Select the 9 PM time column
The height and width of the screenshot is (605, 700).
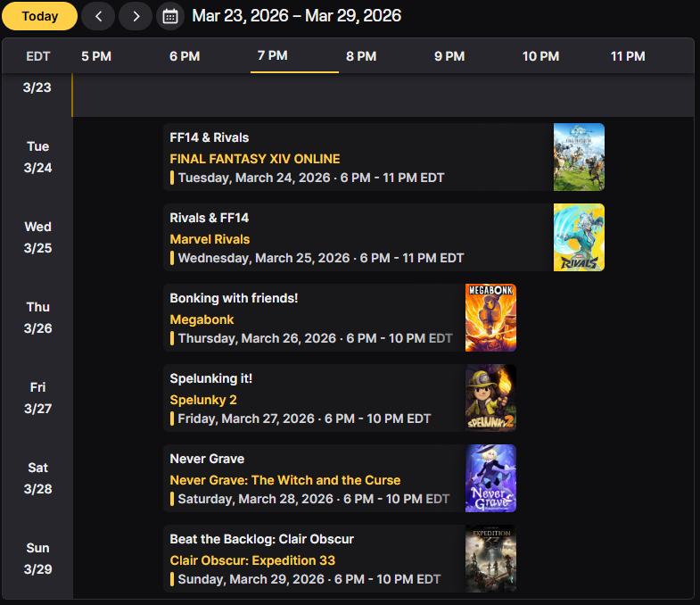click(x=449, y=56)
